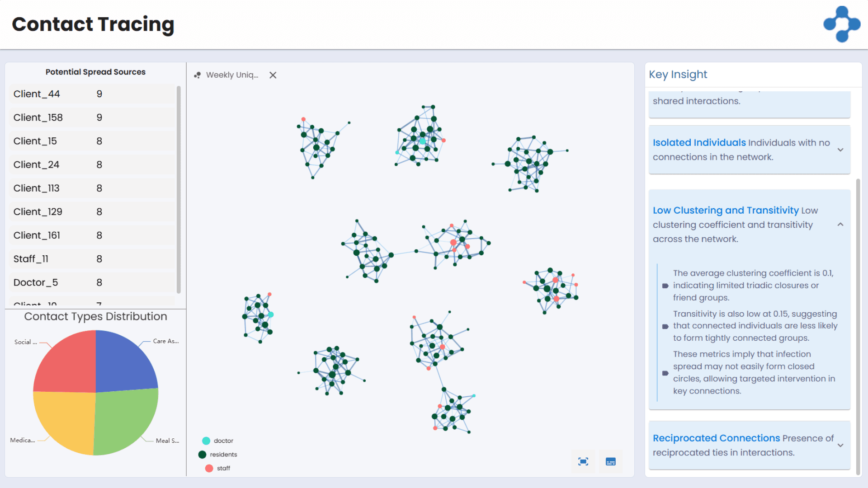Select the Client_158 row

click(x=92, y=117)
